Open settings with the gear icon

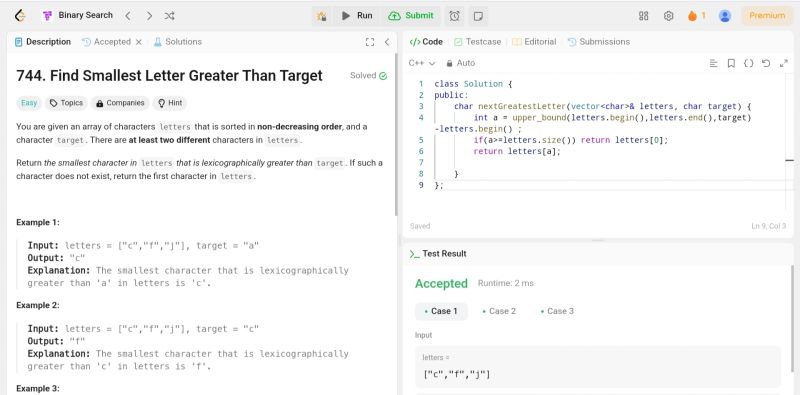click(668, 16)
